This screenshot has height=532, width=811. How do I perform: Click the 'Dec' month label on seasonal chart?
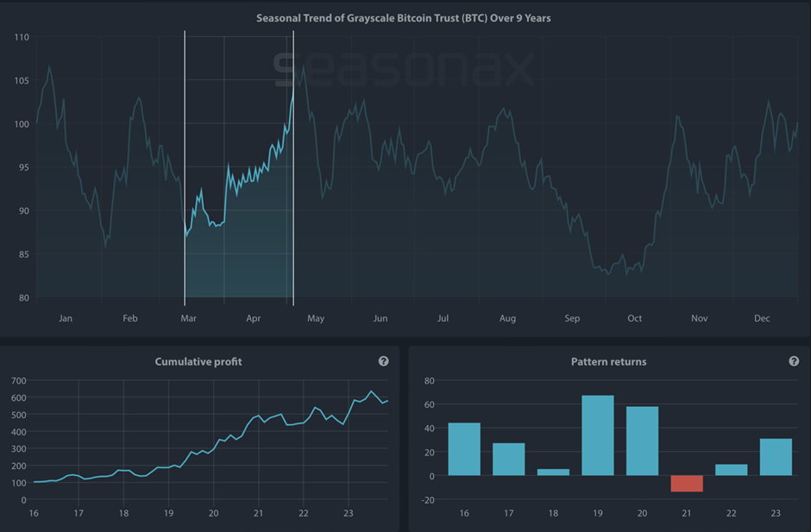pyautogui.click(x=762, y=318)
